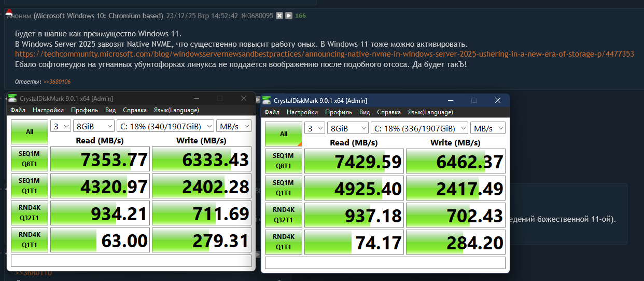Click the 284.20 write result

coord(456,242)
